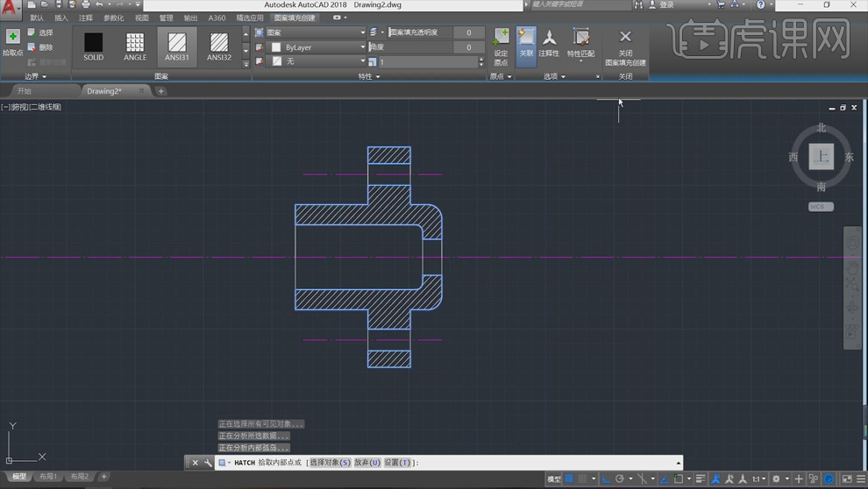Adjust the hatch angle (角度) slider

tap(410, 47)
